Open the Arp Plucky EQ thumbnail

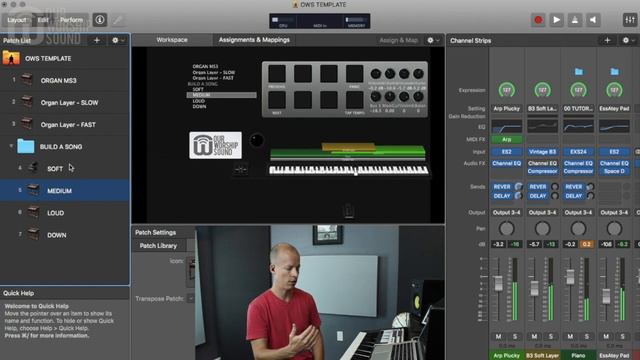click(507, 127)
